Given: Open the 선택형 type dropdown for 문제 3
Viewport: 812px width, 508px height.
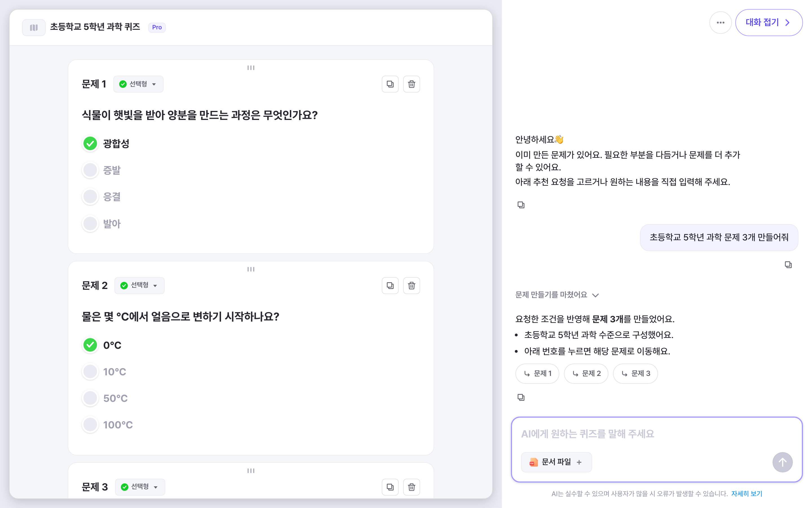Looking at the screenshot, I should [140, 487].
